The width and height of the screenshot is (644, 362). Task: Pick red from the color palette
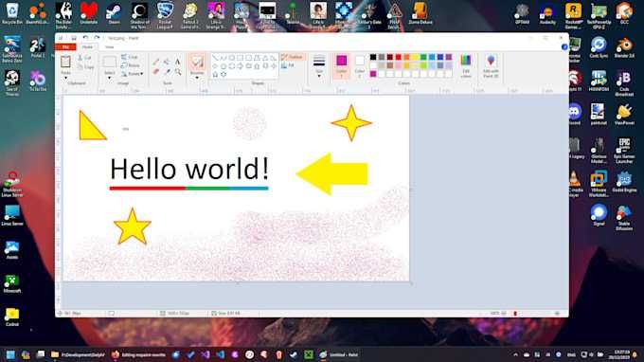398,57
